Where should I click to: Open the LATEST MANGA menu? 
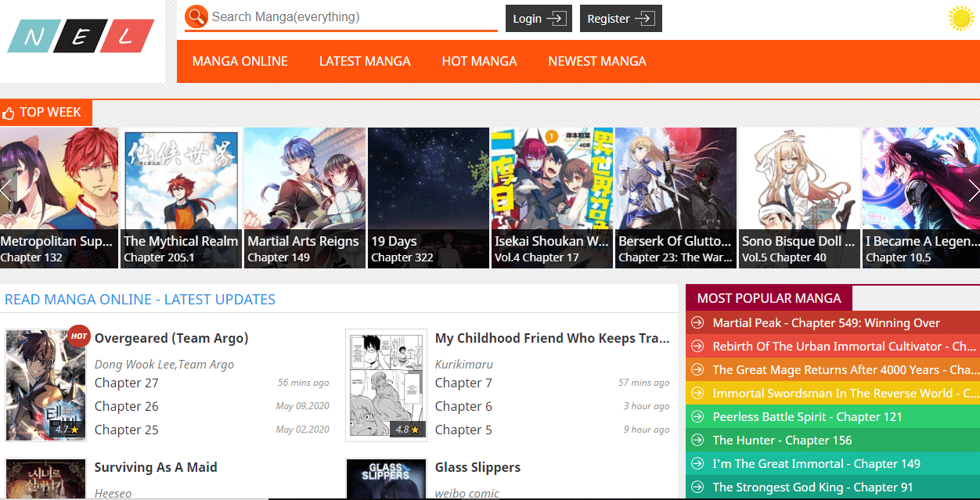pos(365,61)
